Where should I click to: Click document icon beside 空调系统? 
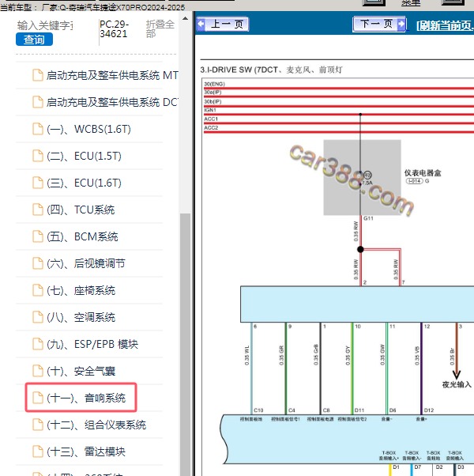point(38,317)
